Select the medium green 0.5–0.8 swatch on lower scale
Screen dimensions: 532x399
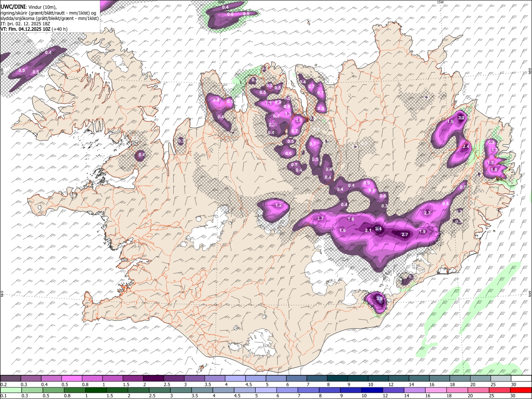click(x=53, y=390)
